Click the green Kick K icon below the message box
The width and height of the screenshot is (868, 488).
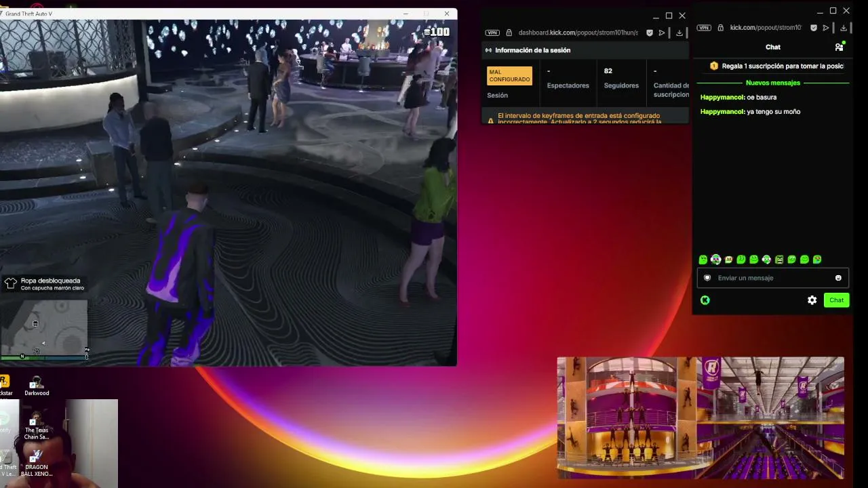point(705,300)
